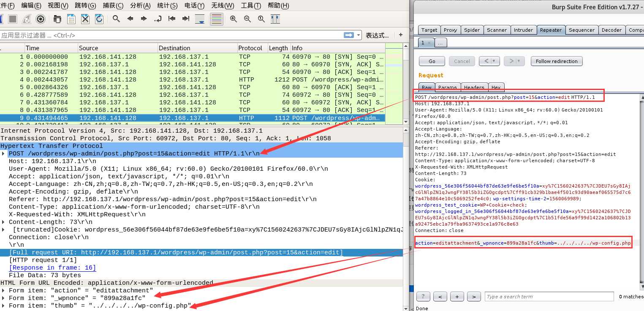Open display filter history dropdown
The height and width of the screenshot is (311, 644).
(x=359, y=35)
